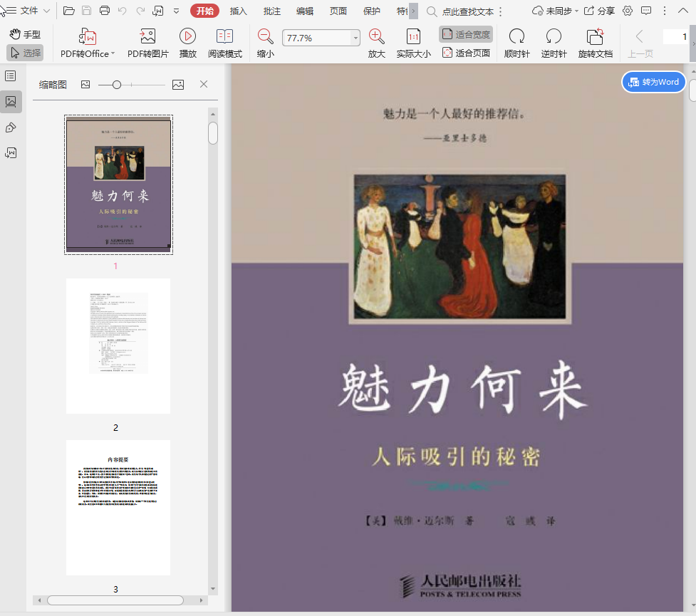Rotate page 顺时针 clockwise
The image size is (696, 616).
click(x=516, y=37)
